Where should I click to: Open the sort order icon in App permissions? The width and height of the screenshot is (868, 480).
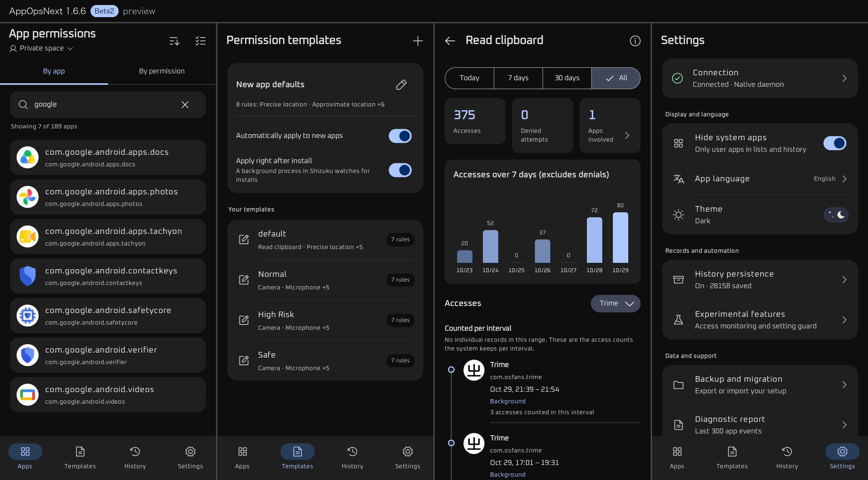(174, 41)
